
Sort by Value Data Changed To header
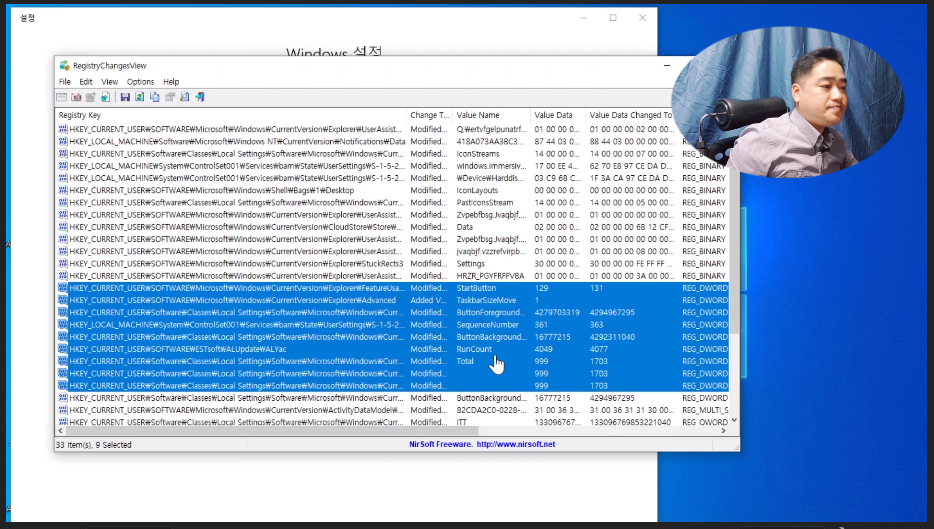(631, 115)
